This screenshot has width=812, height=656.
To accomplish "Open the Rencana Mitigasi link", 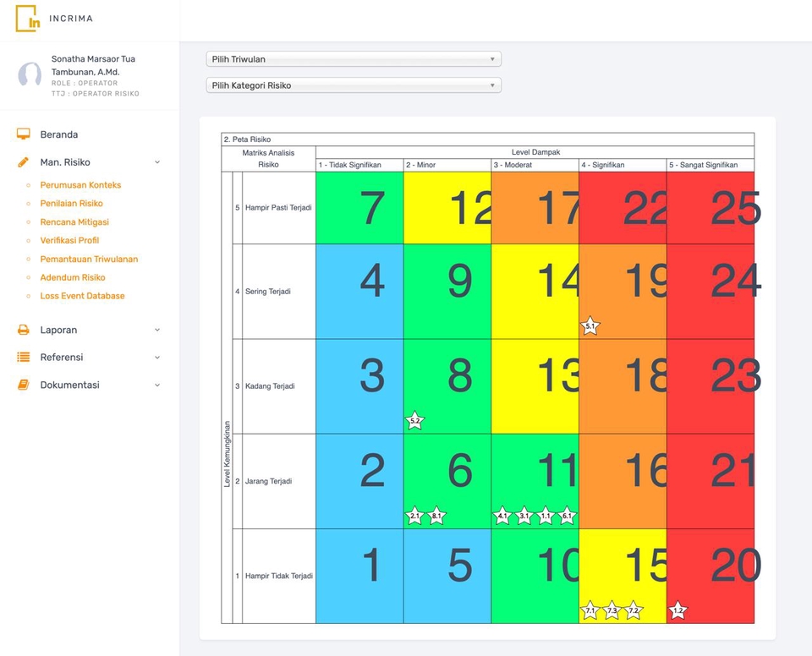I will [x=74, y=222].
